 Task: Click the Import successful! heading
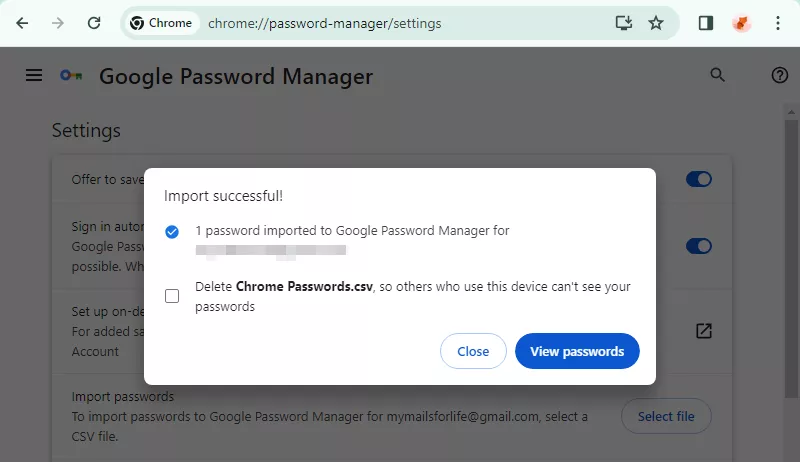point(223,196)
